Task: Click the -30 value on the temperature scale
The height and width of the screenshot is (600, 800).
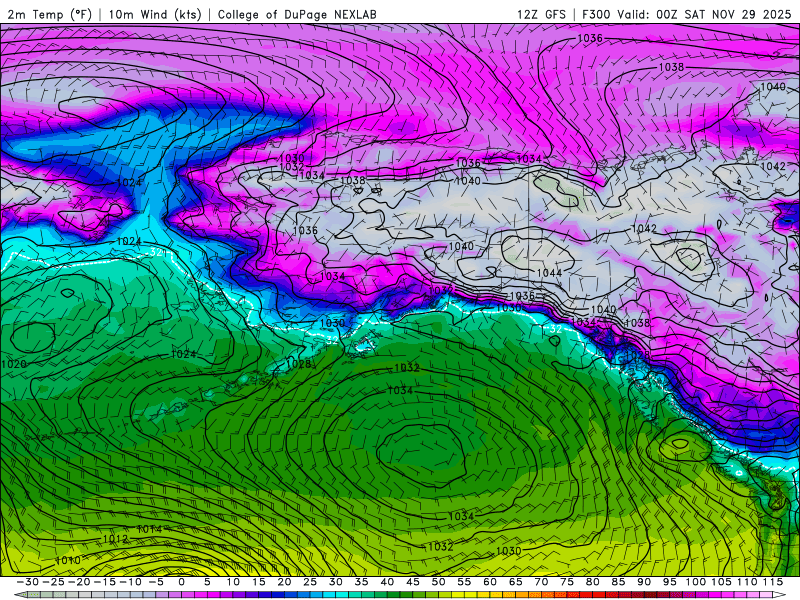Action: [28, 582]
